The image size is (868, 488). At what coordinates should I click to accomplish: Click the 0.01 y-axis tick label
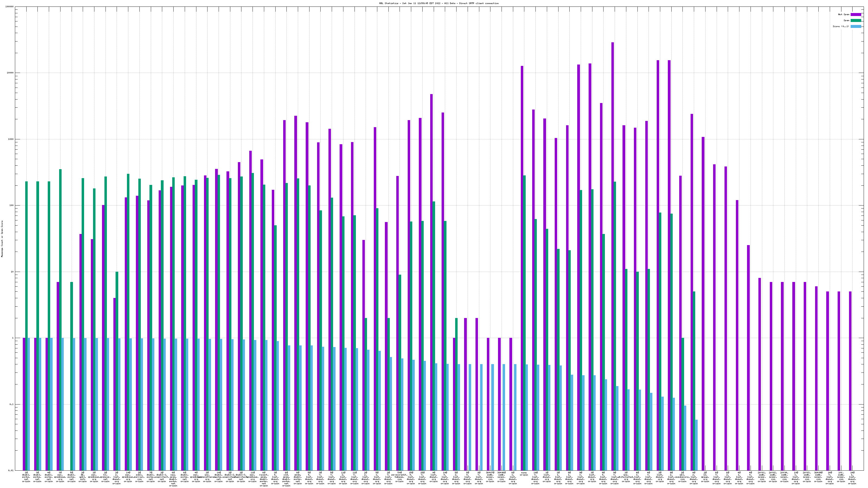click(x=11, y=470)
